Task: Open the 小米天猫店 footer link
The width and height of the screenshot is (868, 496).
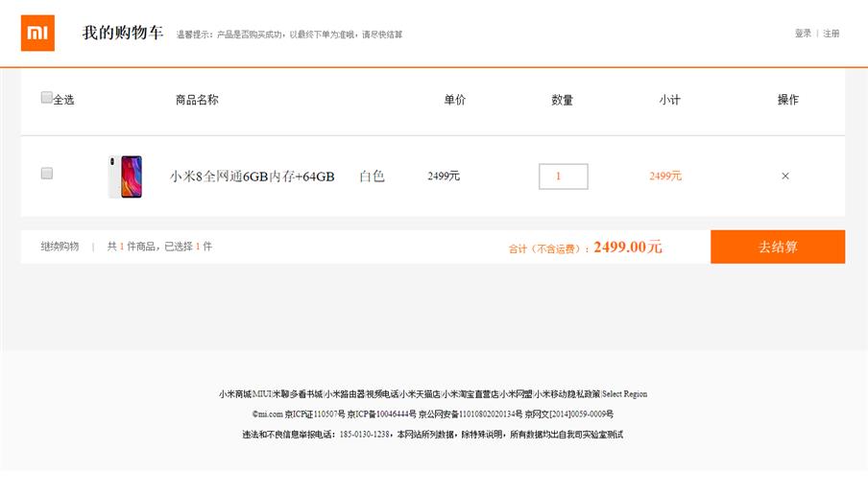Action: click(x=422, y=394)
